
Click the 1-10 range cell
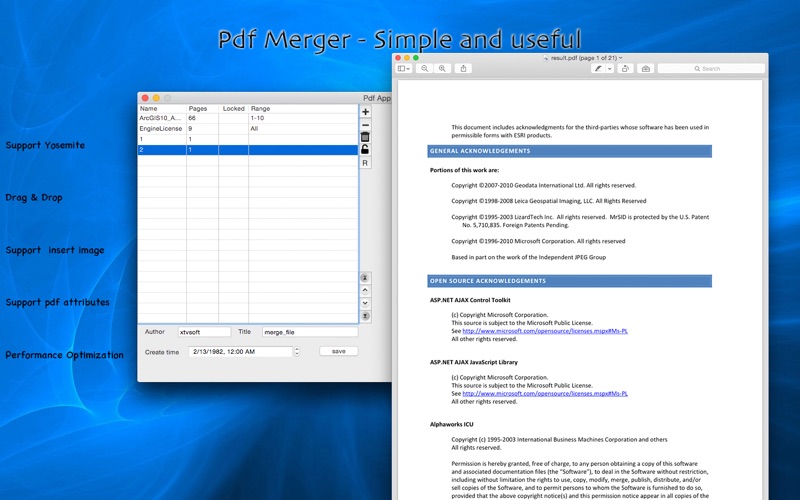(303, 118)
